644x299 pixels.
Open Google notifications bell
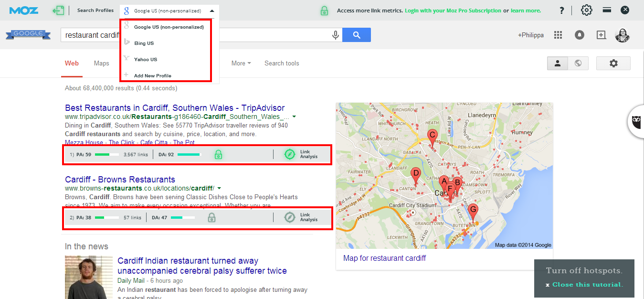[580, 35]
